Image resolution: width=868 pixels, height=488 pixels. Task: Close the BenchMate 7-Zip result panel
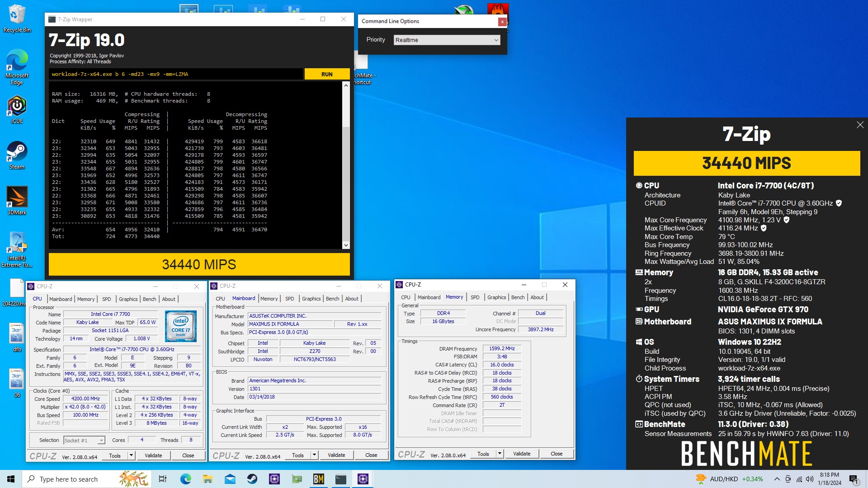click(x=860, y=125)
